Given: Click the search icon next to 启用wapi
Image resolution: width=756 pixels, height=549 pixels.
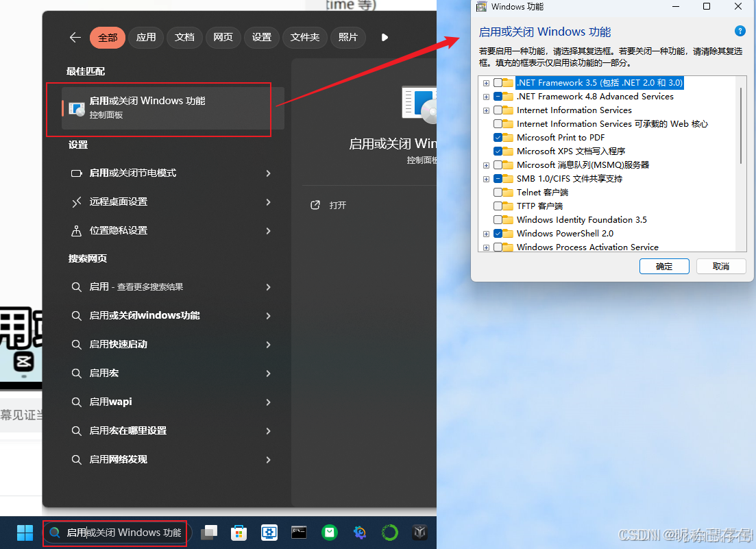Looking at the screenshot, I should pyautogui.click(x=76, y=402).
